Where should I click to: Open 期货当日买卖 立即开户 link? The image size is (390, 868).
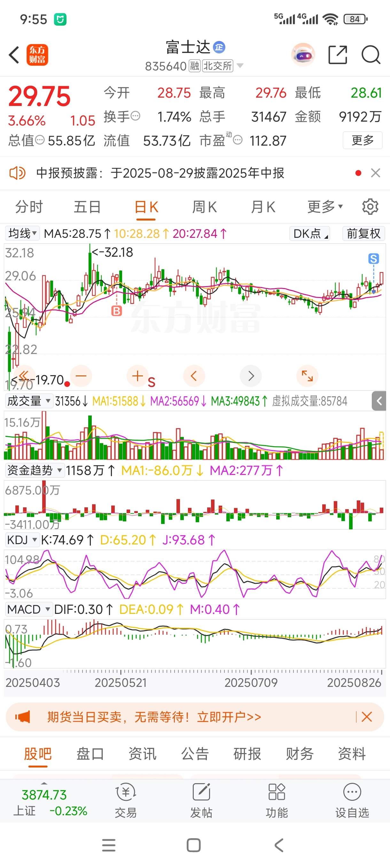(x=154, y=717)
